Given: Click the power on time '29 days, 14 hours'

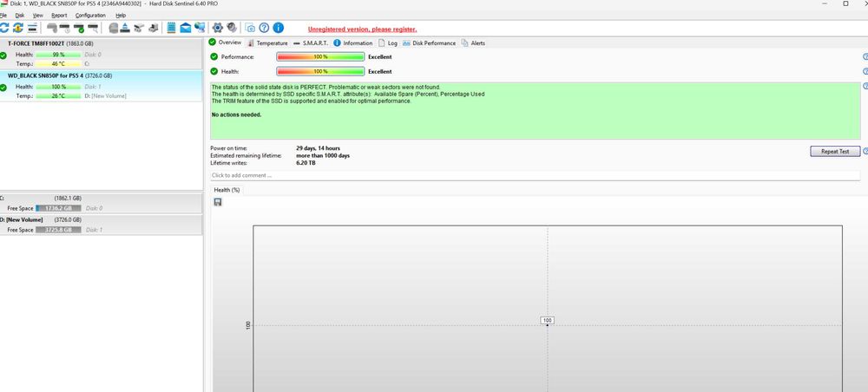Looking at the screenshot, I should coord(318,148).
